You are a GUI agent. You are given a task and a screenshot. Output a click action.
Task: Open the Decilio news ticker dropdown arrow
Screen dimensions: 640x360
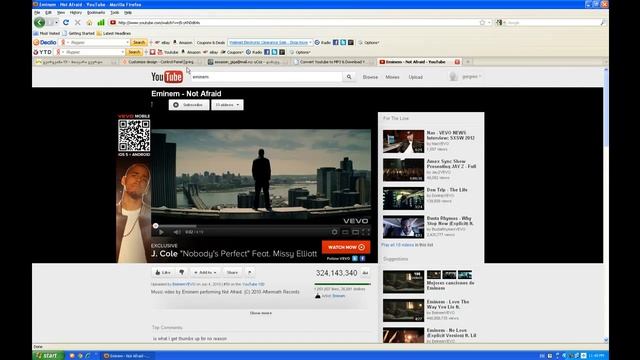pos(310,42)
